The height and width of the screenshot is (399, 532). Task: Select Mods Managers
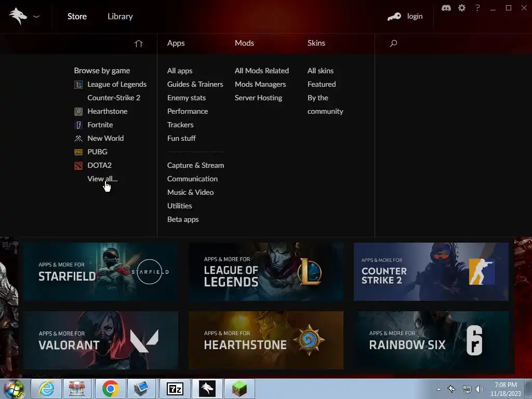click(x=260, y=84)
